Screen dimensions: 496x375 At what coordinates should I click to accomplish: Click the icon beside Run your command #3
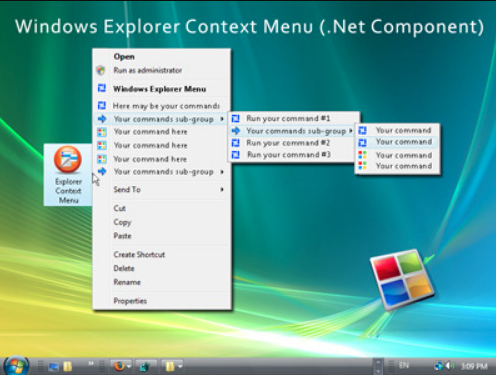click(x=236, y=155)
